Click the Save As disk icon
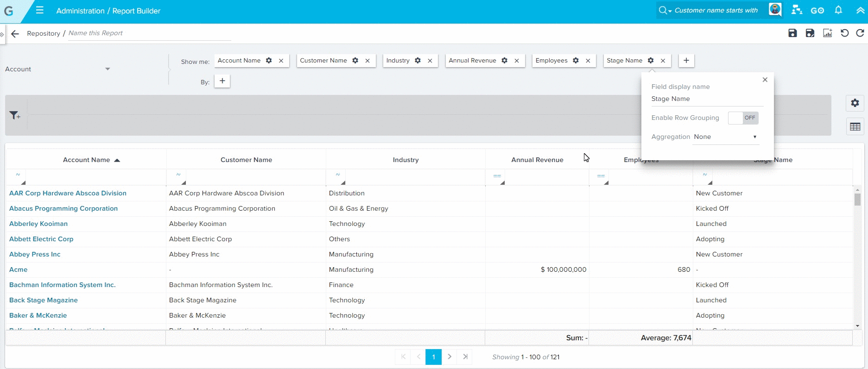The image size is (868, 369). coord(810,33)
